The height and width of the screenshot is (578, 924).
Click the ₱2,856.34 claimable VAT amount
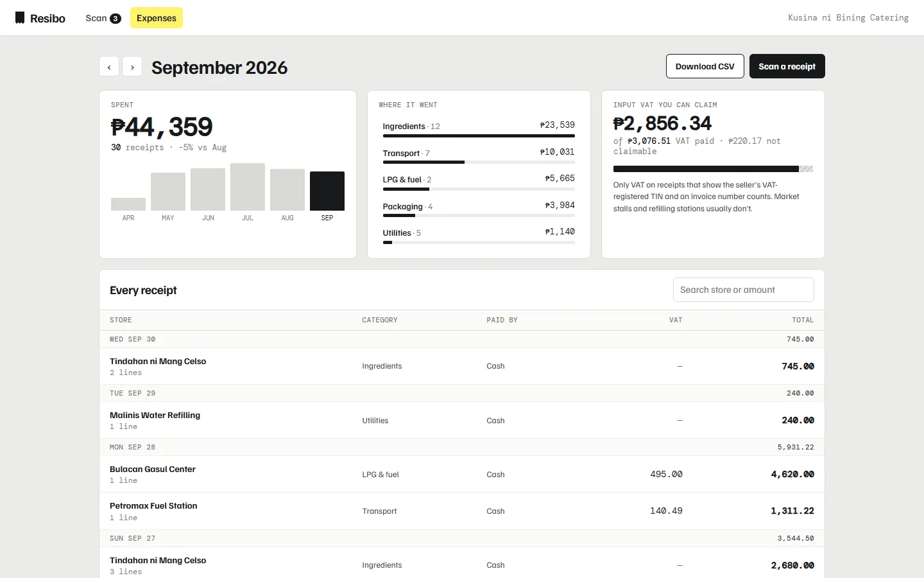point(662,123)
